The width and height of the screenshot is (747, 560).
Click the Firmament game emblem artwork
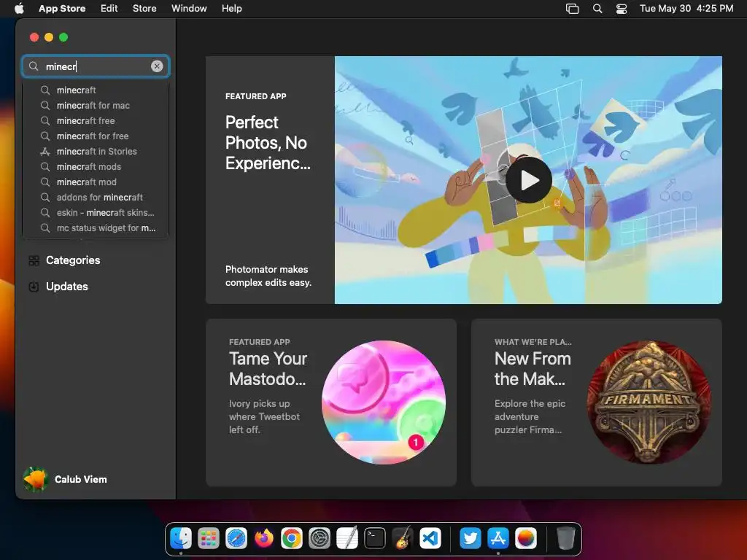(649, 402)
